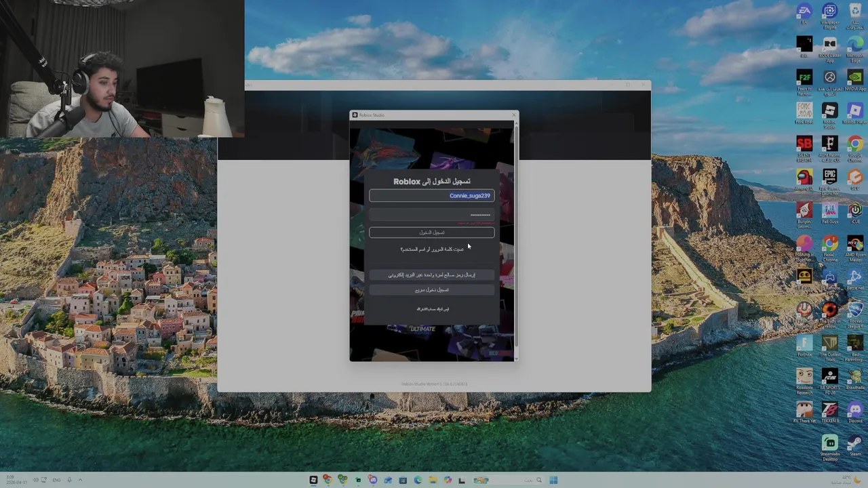Screen dimensions: 868x488
Task: Open TEKKEN 8 desktop shortcut
Action: 829,412
